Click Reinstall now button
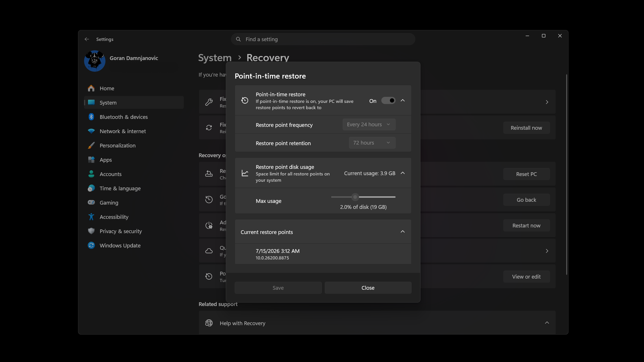The height and width of the screenshot is (362, 644). pyautogui.click(x=526, y=128)
